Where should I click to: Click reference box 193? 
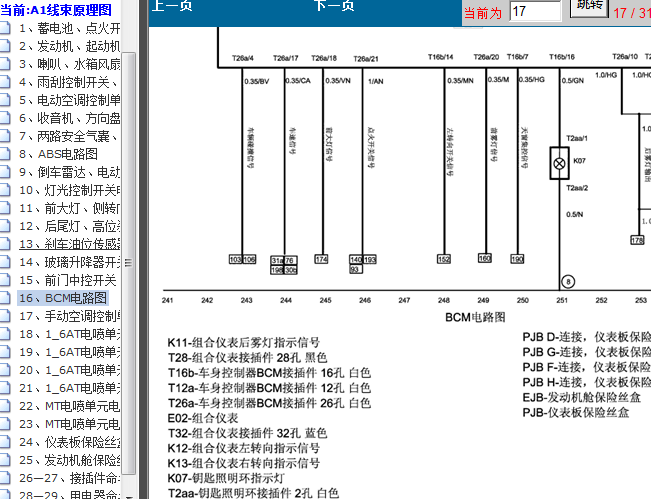(370, 259)
